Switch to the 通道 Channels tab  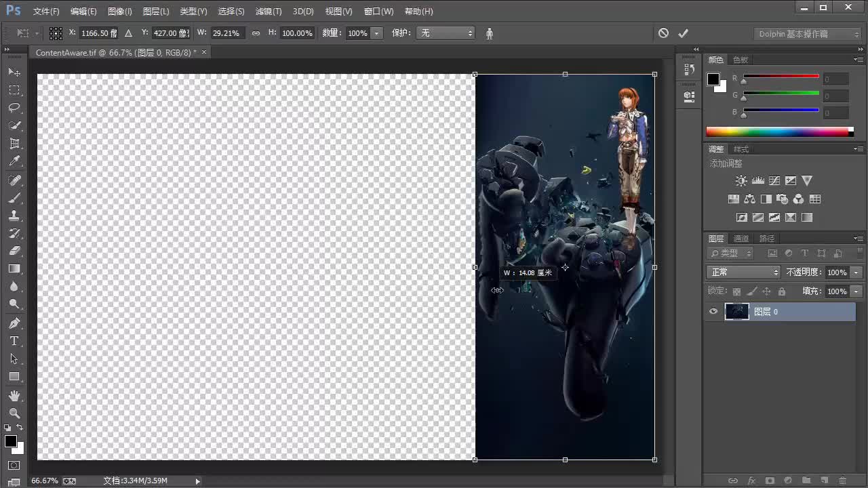[741, 238]
